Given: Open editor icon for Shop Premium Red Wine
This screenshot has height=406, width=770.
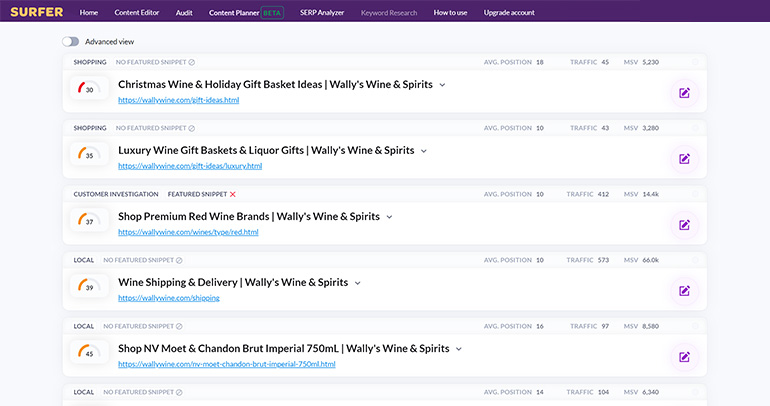Looking at the screenshot, I should click(684, 225).
